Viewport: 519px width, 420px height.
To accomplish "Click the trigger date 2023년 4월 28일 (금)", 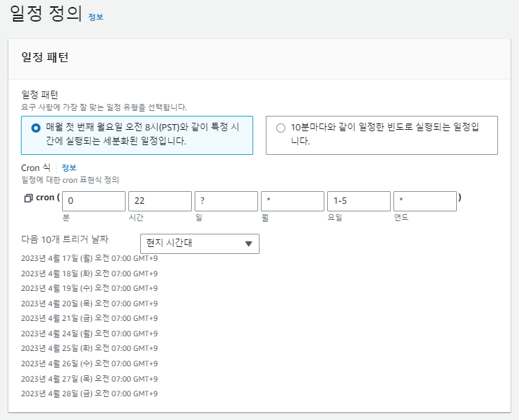I will (89, 394).
